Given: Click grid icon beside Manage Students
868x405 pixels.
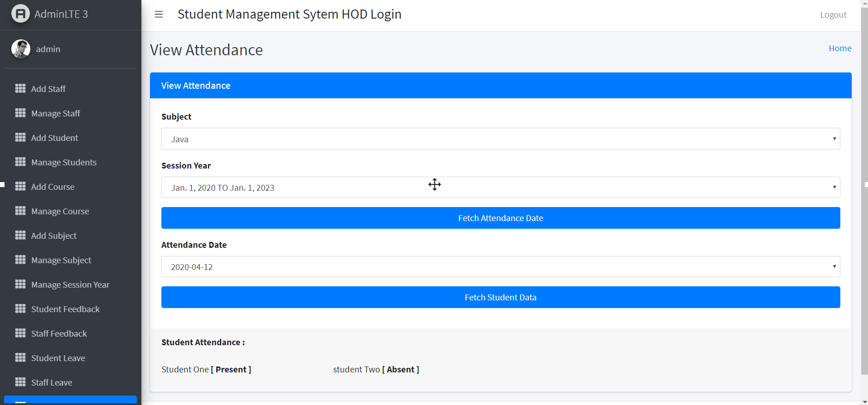Looking at the screenshot, I should click(x=20, y=162).
